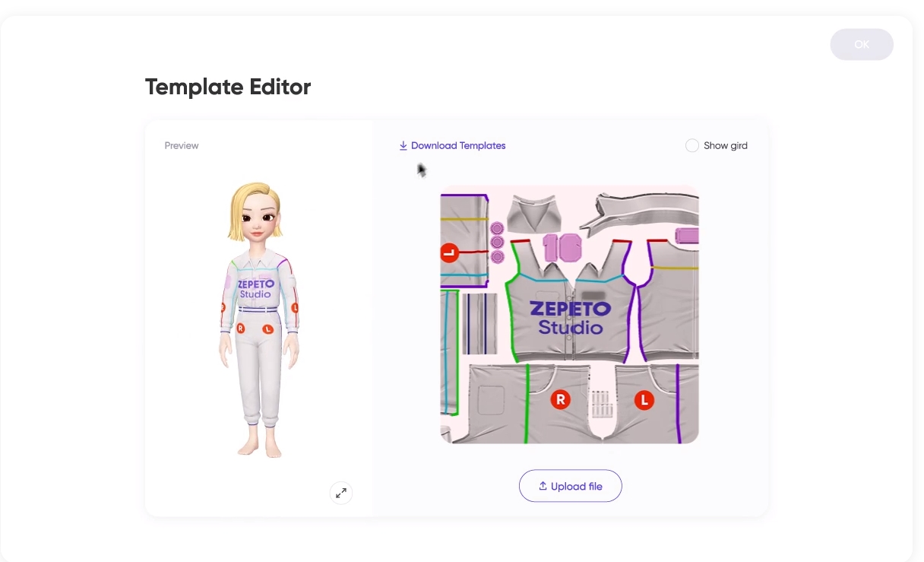Enable the Show gird option

pos(692,145)
